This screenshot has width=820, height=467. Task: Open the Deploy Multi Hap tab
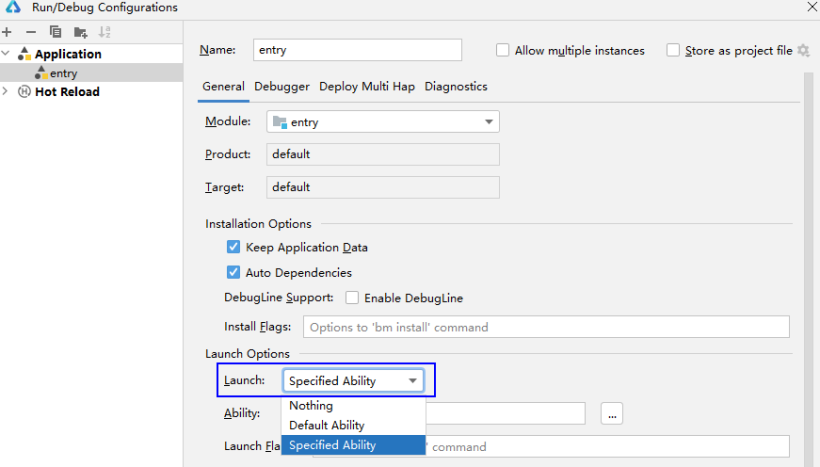click(x=366, y=87)
